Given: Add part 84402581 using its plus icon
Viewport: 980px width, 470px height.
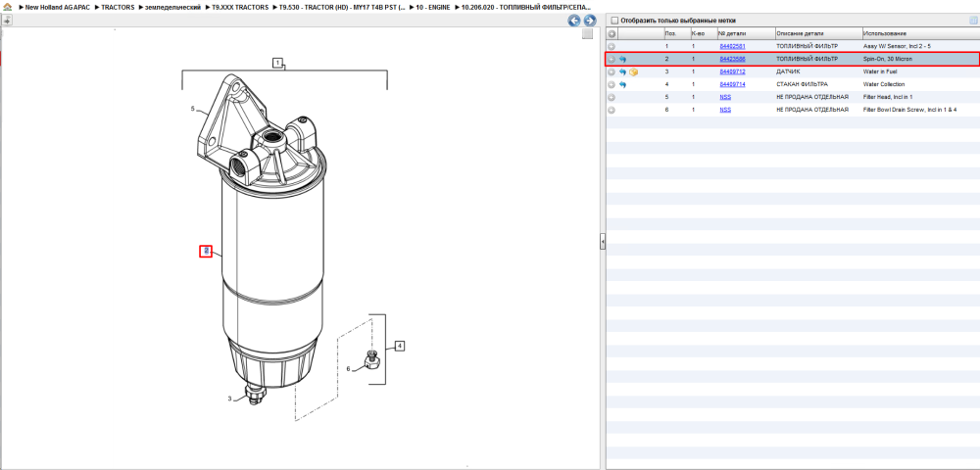Looking at the screenshot, I should pos(612,46).
